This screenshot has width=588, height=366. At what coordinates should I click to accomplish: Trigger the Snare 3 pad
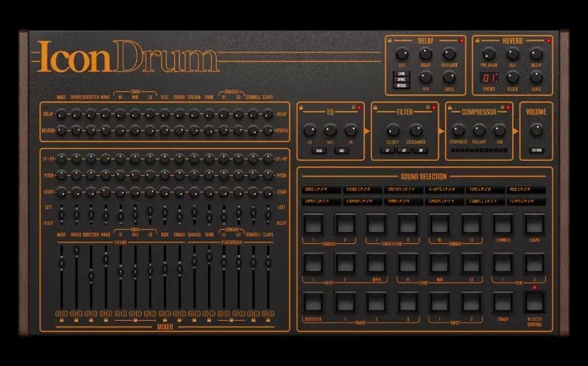[x=408, y=302]
